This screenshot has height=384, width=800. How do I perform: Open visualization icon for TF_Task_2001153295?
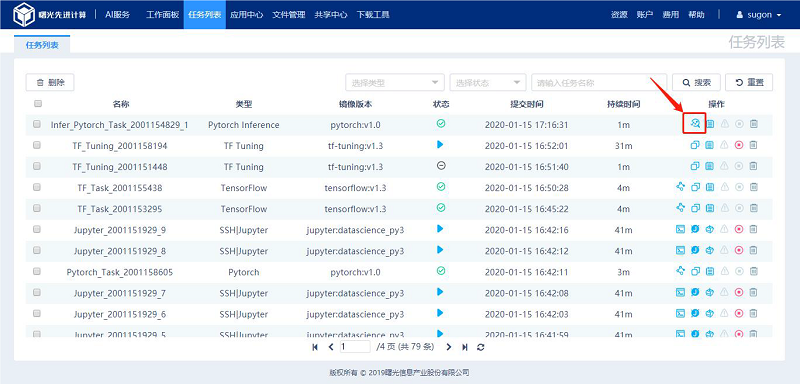(x=680, y=208)
